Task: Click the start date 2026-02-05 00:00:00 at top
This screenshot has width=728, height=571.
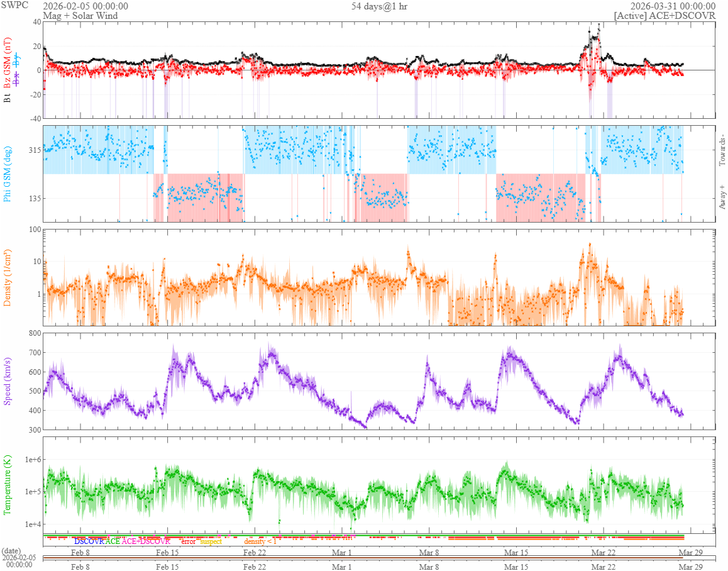Action: click(85, 6)
